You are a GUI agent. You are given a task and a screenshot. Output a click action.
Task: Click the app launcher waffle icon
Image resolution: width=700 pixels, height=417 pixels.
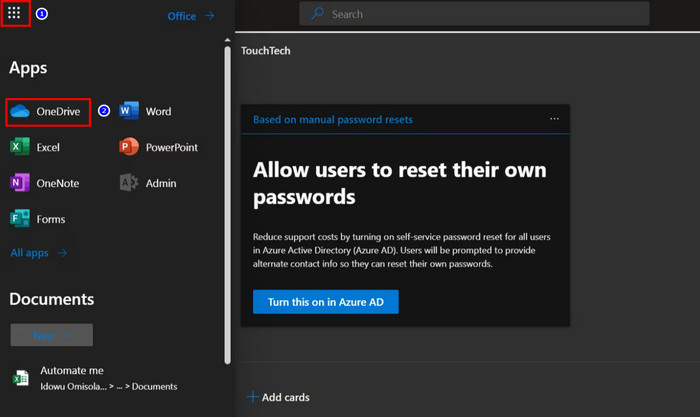click(14, 15)
